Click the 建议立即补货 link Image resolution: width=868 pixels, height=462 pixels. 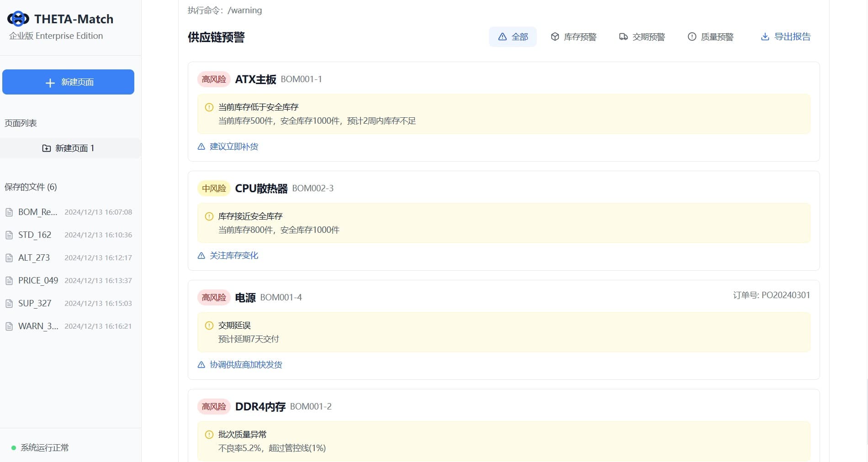[x=233, y=147]
